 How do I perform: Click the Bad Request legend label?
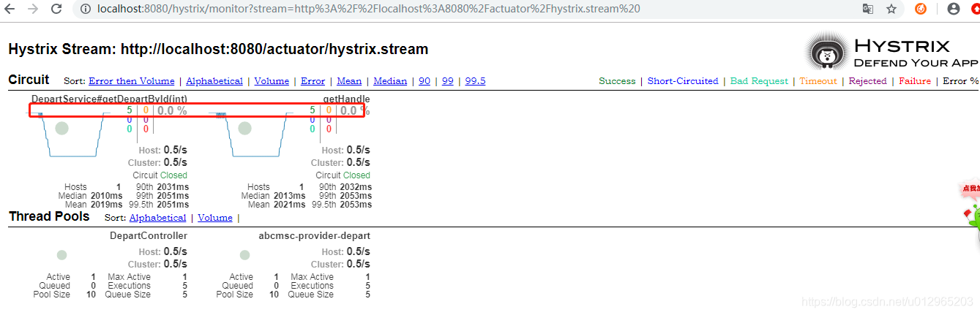click(x=759, y=81)
